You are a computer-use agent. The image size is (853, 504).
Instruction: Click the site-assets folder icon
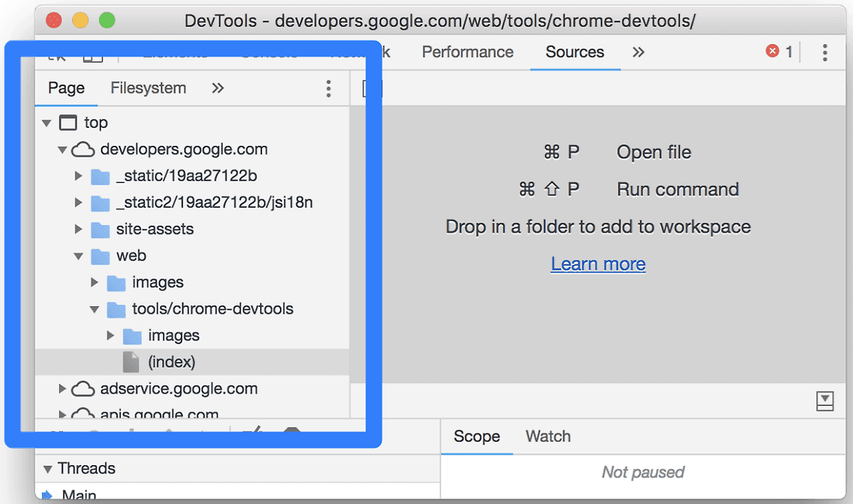coord(100,230)
